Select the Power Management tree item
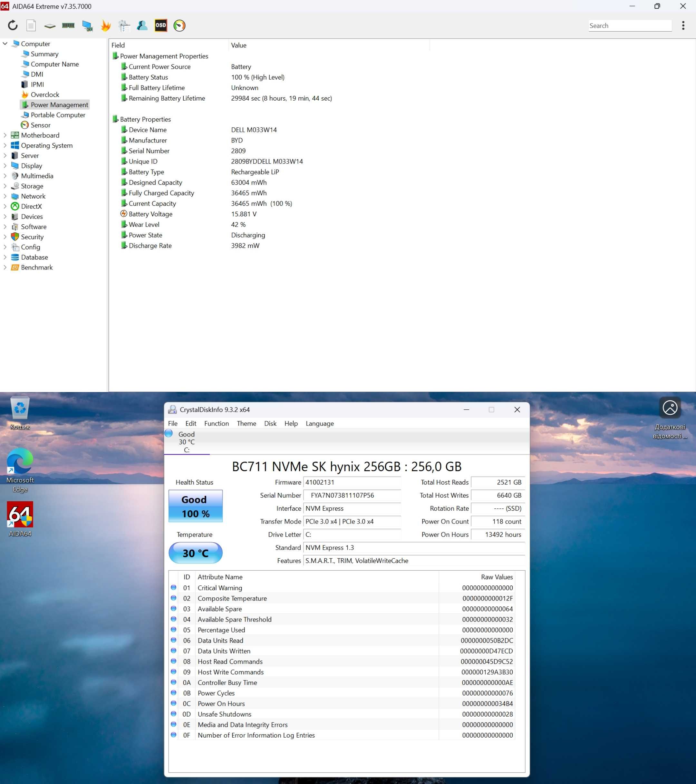 (55, 105)
